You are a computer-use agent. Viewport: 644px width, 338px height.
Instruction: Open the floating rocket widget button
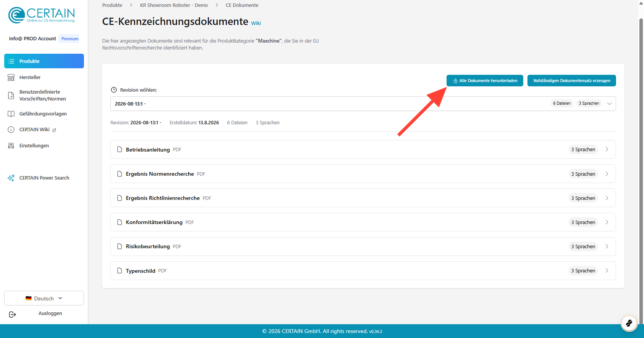[629, 323]
